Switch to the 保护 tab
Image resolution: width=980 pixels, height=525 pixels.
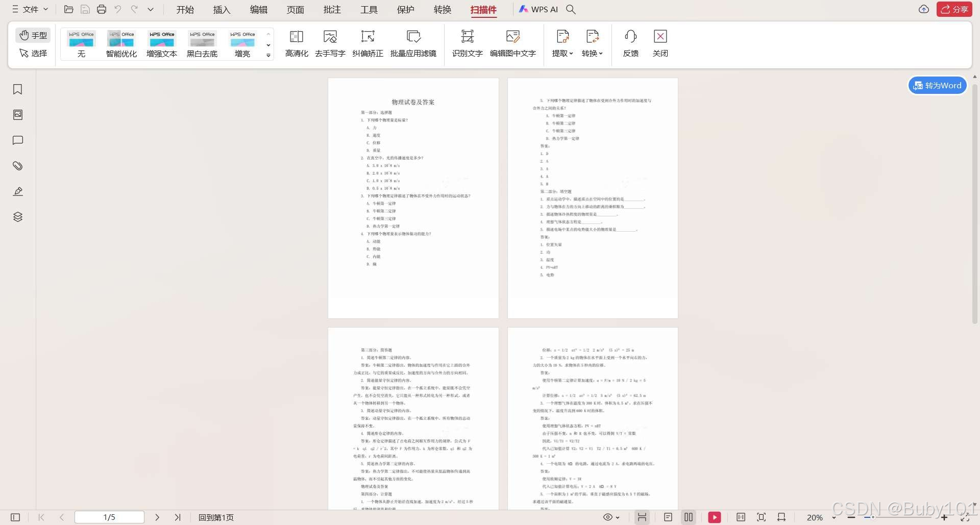(405, 10)
